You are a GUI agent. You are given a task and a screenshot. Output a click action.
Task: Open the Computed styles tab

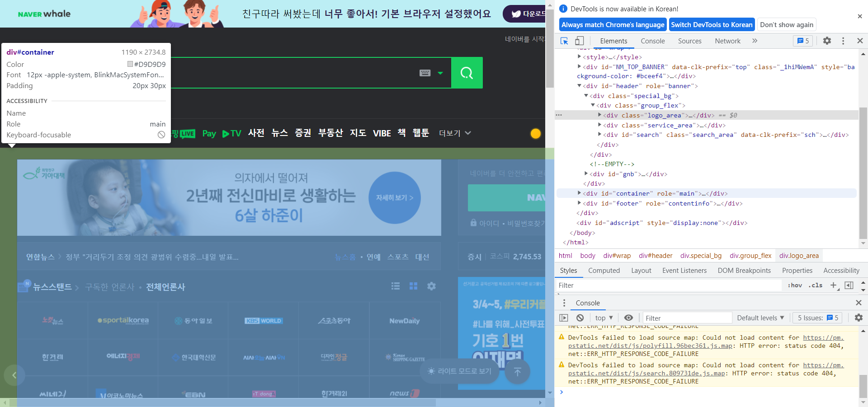[x=604, y=270]
